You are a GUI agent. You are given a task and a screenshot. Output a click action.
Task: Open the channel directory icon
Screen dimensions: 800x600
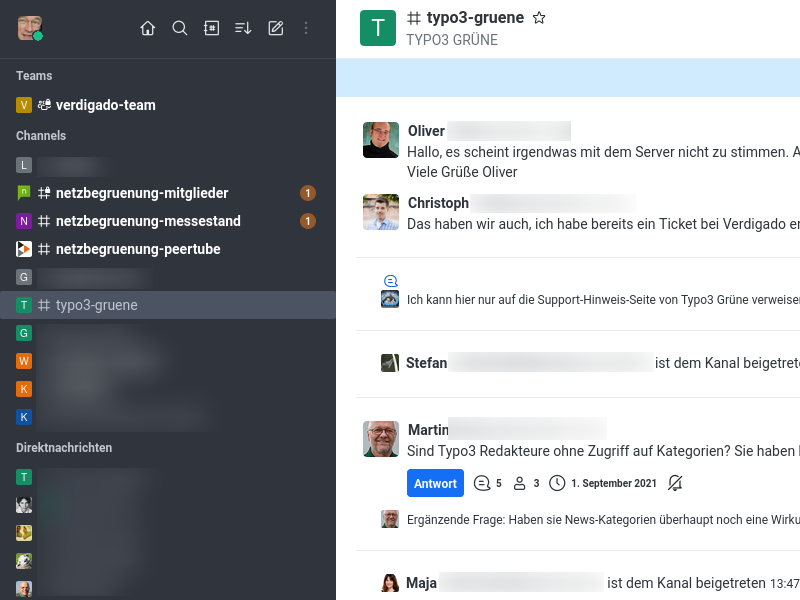[x=211, y=28]
